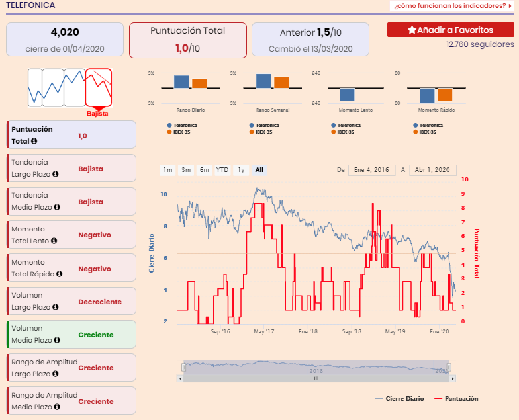The image size is (519, 420).
Task: Toggle Cierre Diario line in main chart legend
Action: point(400,398)
